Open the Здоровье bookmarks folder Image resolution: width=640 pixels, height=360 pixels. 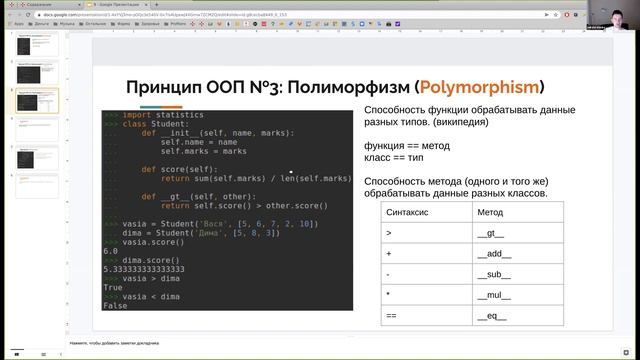tap(147, 24)
